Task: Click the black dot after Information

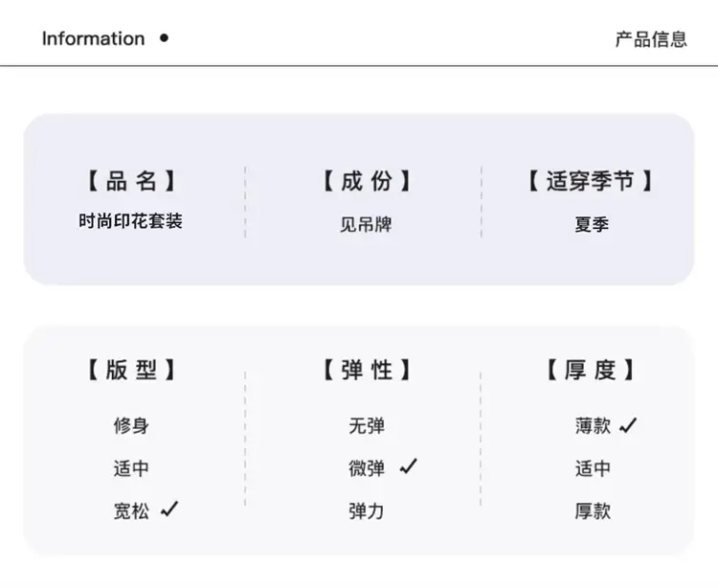Action: tap(165, 38)
